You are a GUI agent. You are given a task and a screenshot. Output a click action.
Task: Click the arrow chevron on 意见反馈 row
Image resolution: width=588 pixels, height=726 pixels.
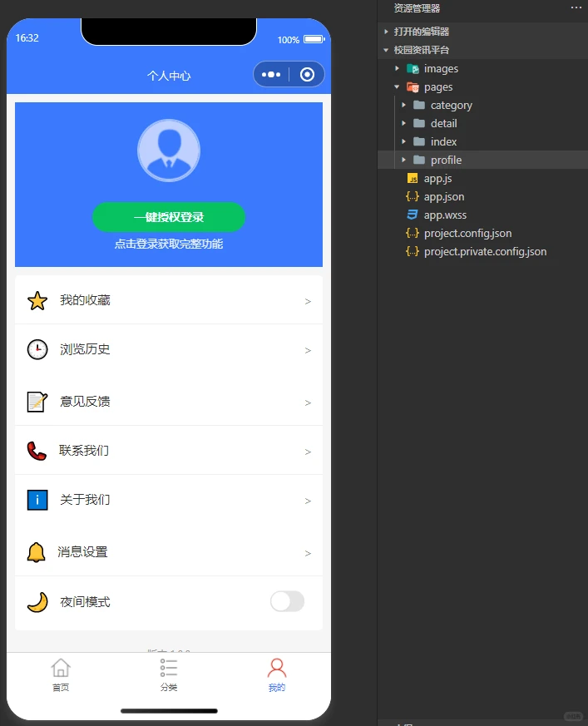[308, 403]
